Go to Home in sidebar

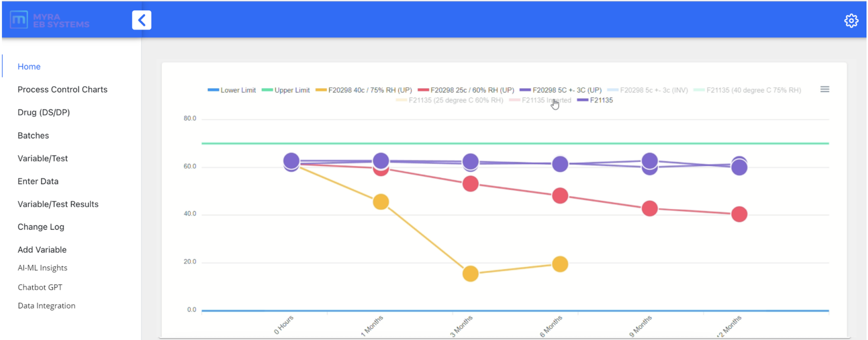tap(29, 67)
